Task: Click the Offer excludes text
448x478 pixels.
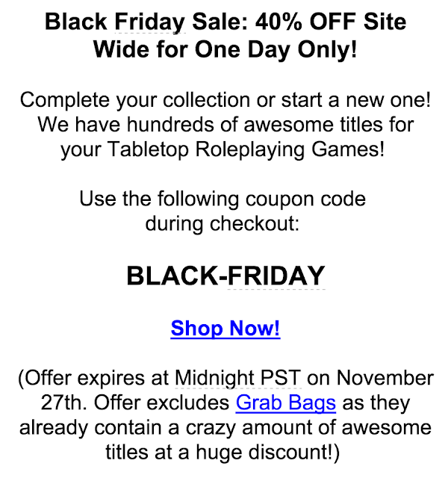Action: point(161,403)
